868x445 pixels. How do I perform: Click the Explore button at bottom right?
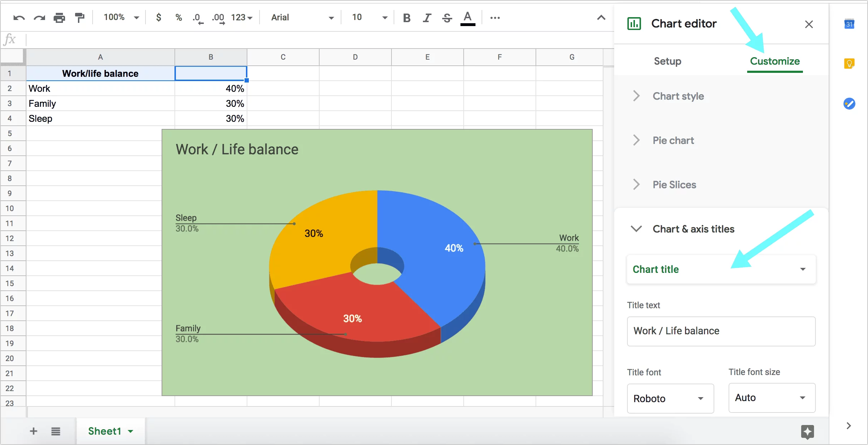click(x=808, y=432)
